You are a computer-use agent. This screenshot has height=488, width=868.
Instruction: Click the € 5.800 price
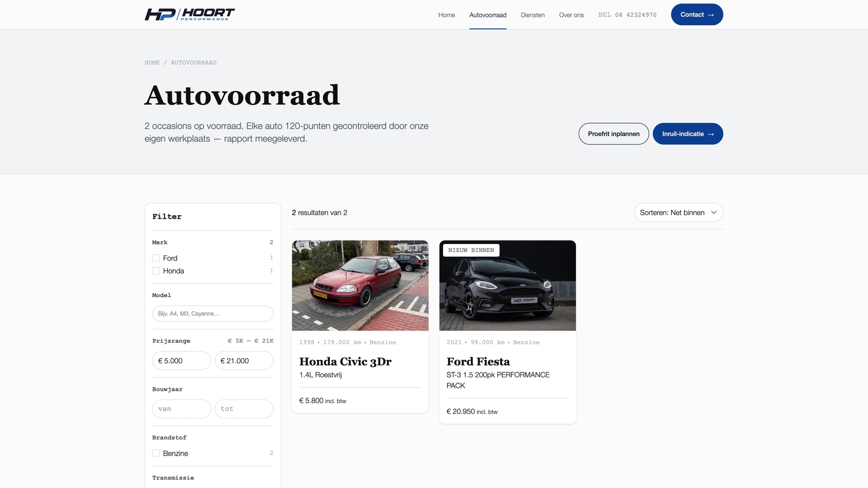(x=311, y=400)
